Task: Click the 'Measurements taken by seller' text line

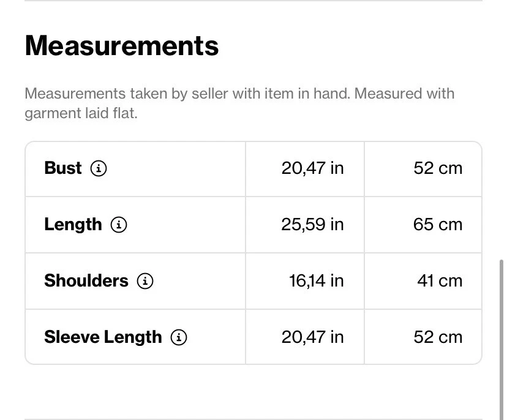Action: click(239, 94)
